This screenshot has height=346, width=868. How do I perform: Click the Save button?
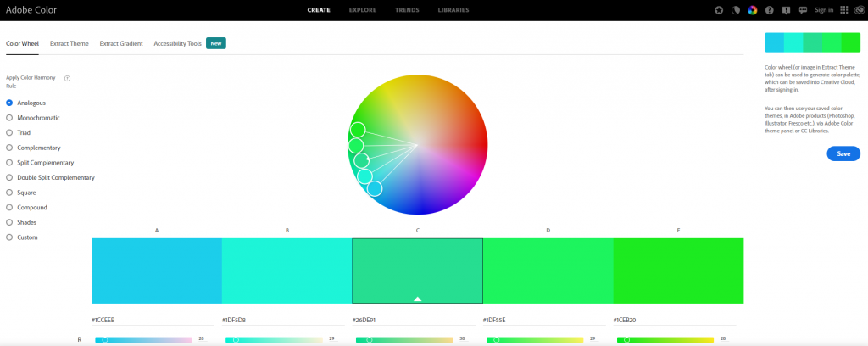[x=843, y=153]
